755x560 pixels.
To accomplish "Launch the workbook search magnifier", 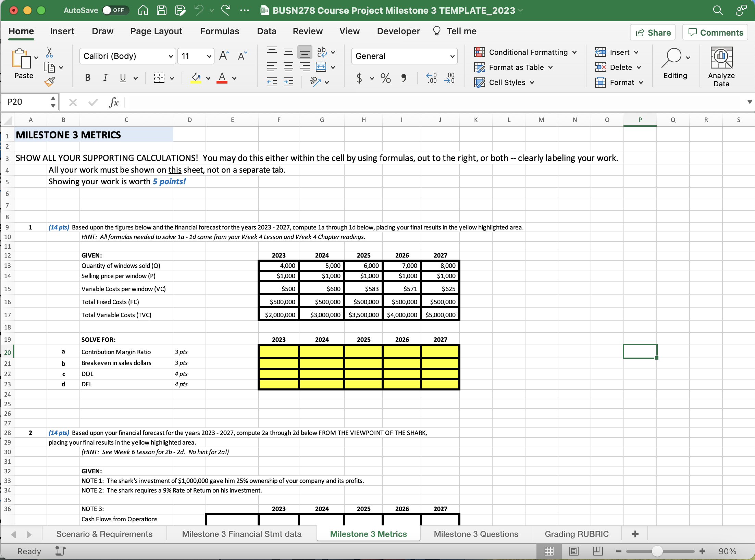I will pos(718,10).
